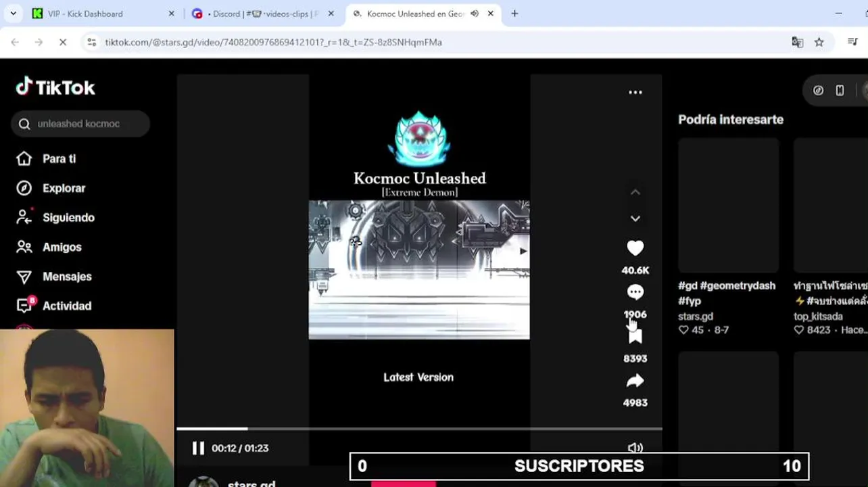Image resolution: width=868 pixels, height=487 pixels.
Task: Click the video progress bar
Action: pyautogui.click(x=419, y=429)
